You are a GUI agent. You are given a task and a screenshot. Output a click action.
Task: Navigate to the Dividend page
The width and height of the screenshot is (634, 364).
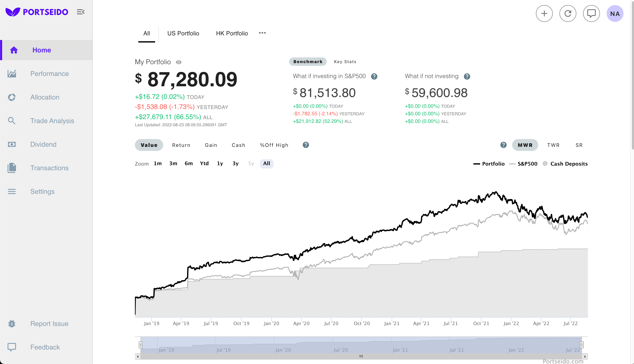(43, 144)
